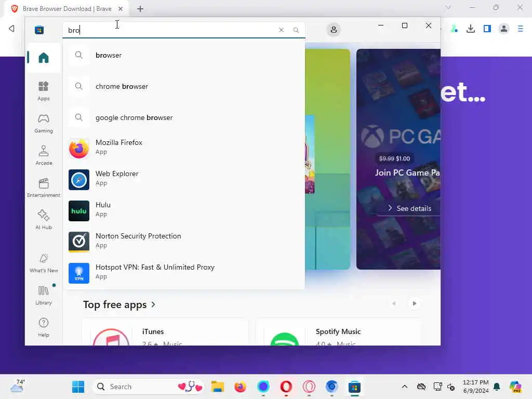Open Brave Leo AI icon
This screenshot has width=532, height=399.
click(454, 29)
